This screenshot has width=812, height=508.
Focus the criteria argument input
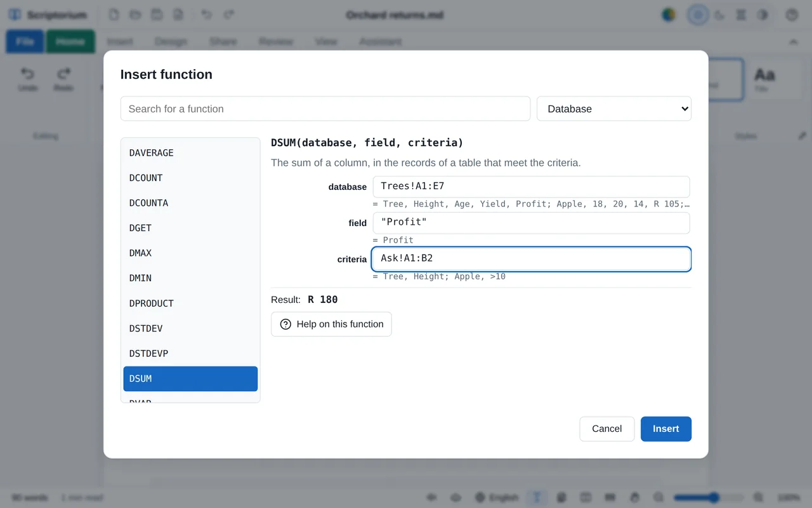pyautogui.click(x=532, y=259)
